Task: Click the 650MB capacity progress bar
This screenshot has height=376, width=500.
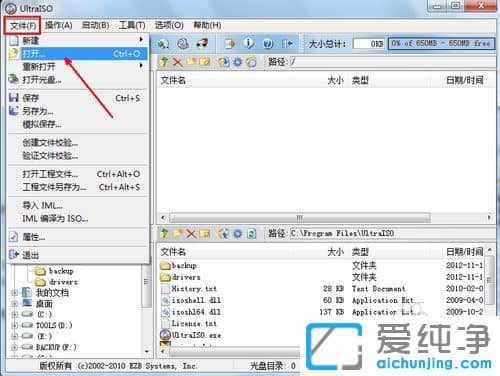Action: pyautogui.click(x=441, y=43)
